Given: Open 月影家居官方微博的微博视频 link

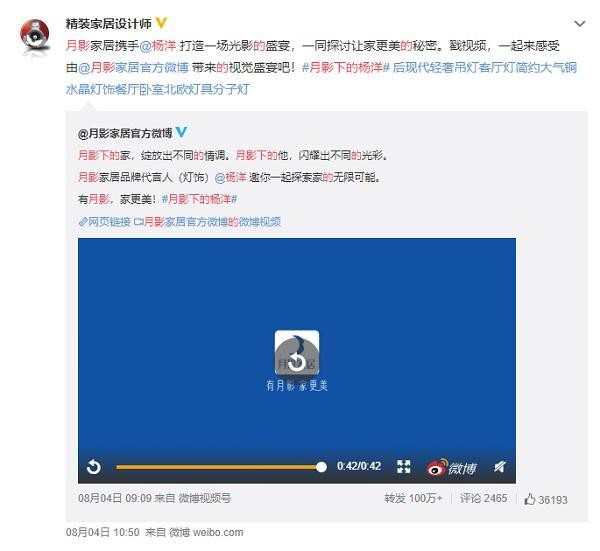Looking at the screenshot, I should 208,222.
